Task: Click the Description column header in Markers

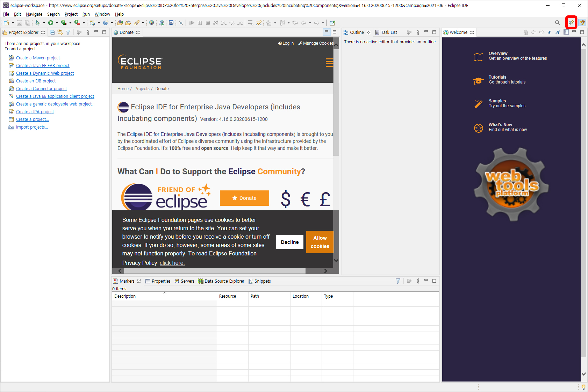Action: click(164, 296)
